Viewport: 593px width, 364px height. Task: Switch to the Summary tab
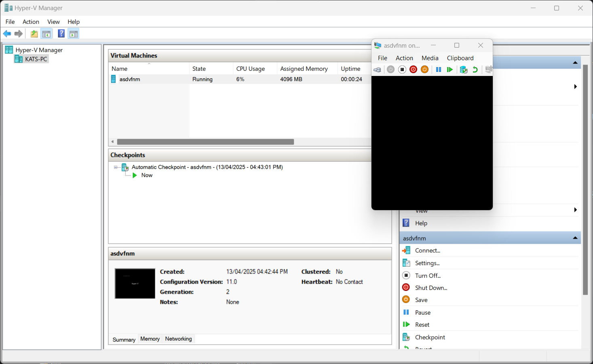point(124,339)
